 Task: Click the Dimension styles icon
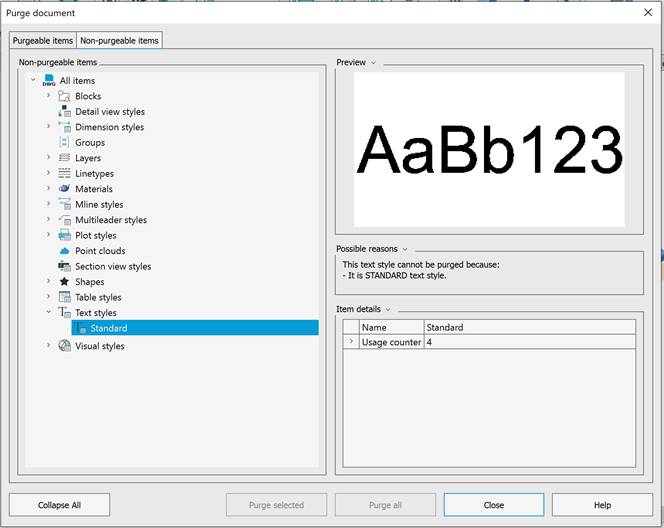pos(64,127)
